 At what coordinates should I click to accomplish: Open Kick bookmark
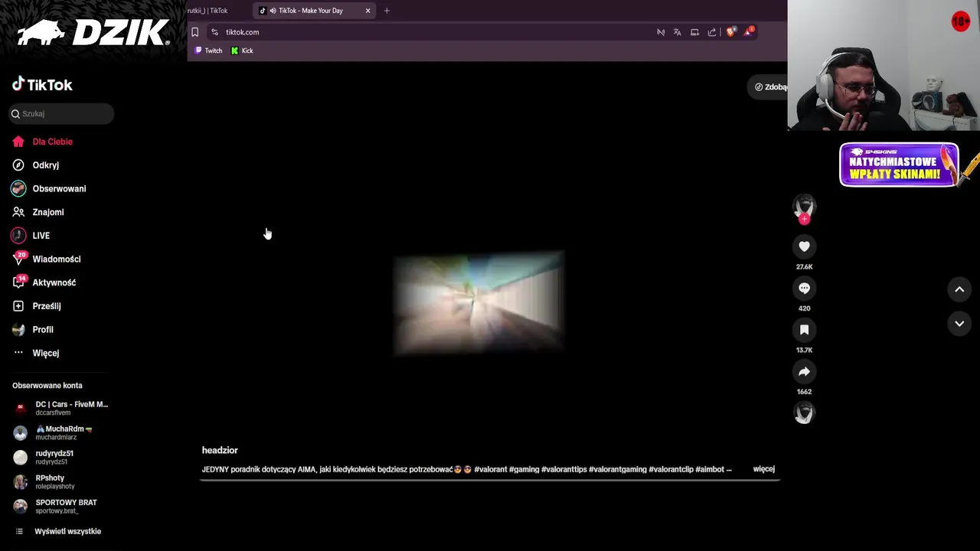click(x=242, y=51)
